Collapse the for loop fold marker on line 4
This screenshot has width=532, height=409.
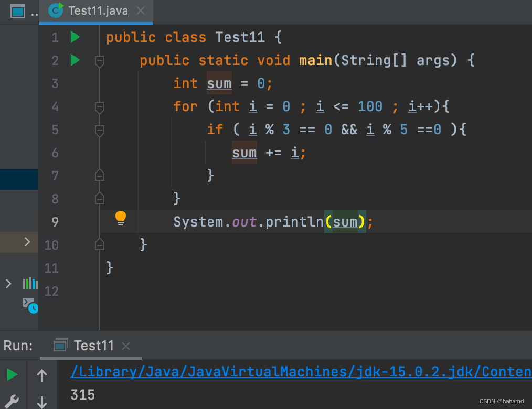pos(99,107)
